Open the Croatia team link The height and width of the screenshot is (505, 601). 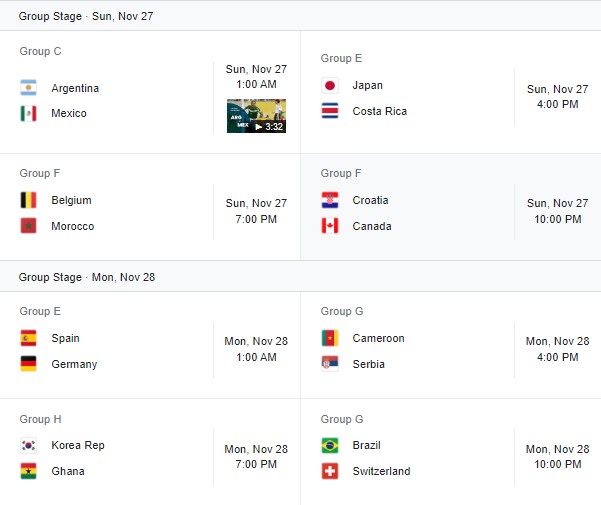(x=370, y=200)
